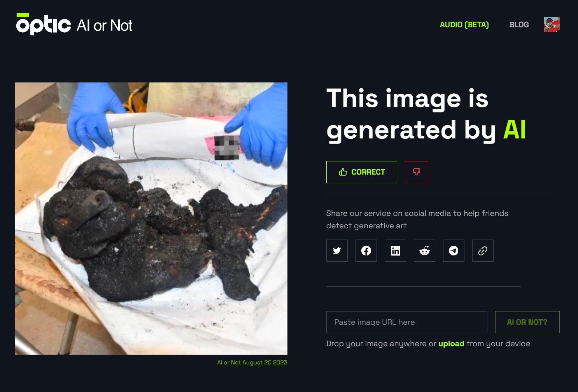Click the Optic logo
The height and width of the screenshot is (392, 578).
tap(44, 24)
